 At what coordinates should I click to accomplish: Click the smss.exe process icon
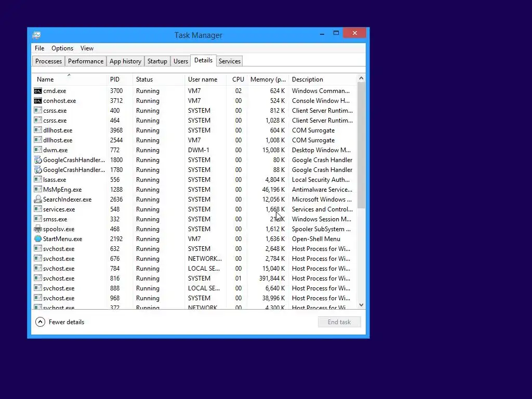coord(38,219)
